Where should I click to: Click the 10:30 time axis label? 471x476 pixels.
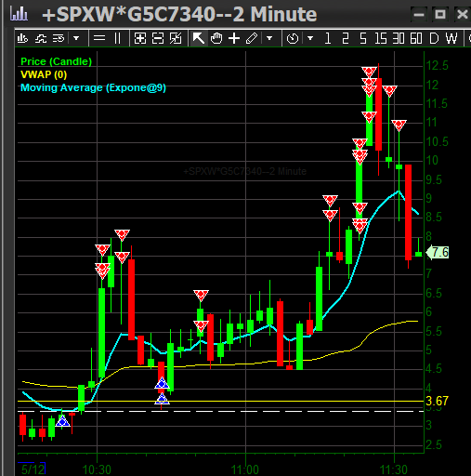click(97, 469)
